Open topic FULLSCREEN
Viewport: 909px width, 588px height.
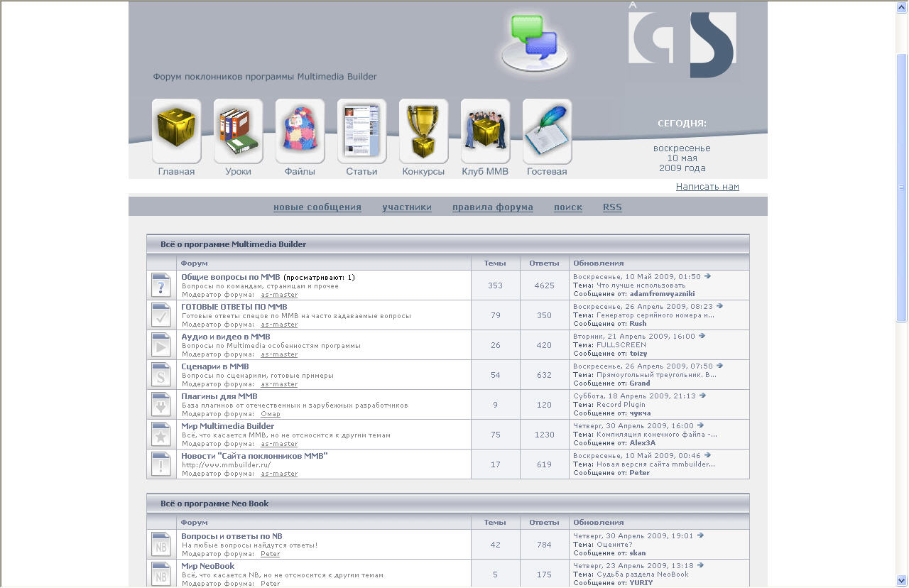pos(621,345)
